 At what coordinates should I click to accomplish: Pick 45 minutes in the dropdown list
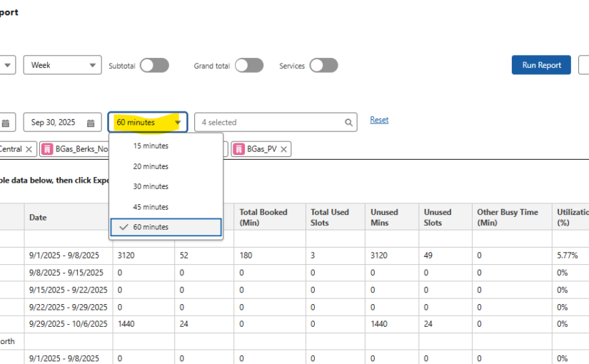(x=151, y=207)
